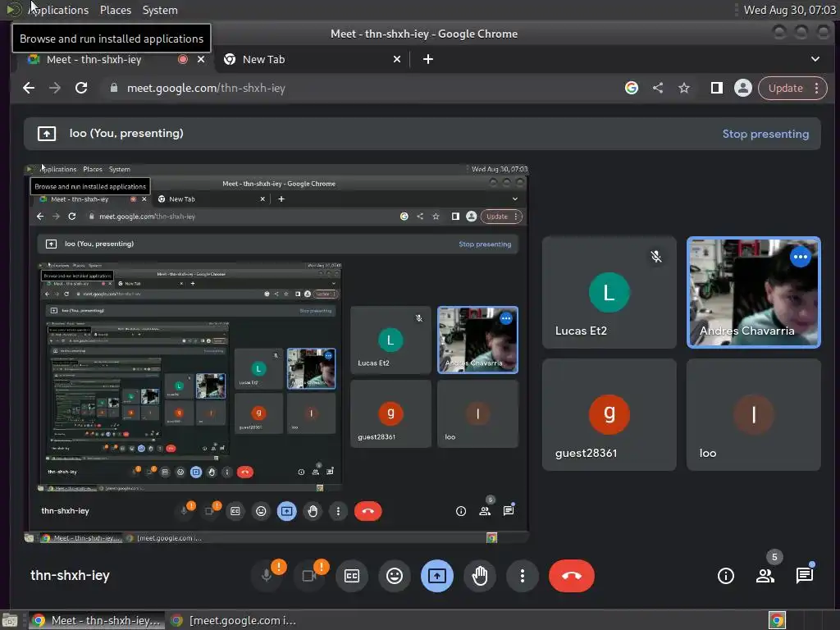Click the muted mic icon on Lucas Et2
The height and width of the screenshot is (630, 840).
click(656, 257)
